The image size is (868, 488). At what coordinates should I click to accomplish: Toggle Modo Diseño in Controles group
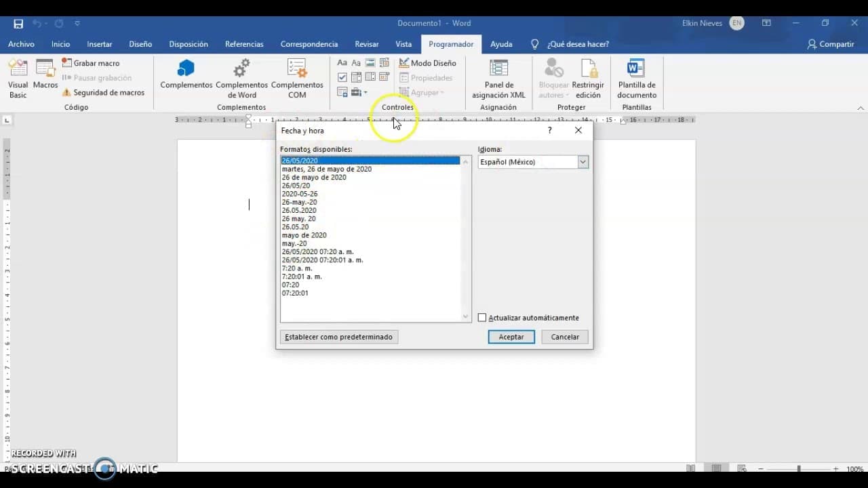[x=427, y=63]
